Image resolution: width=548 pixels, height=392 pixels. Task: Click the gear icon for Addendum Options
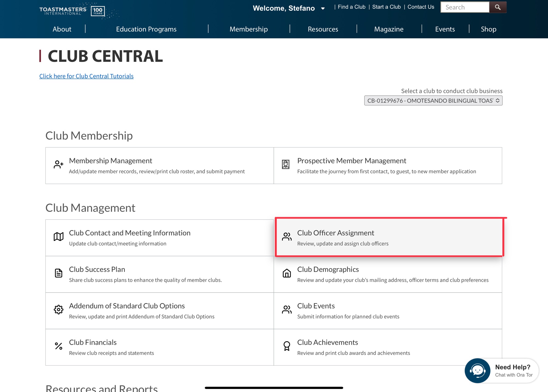[58, 310]
